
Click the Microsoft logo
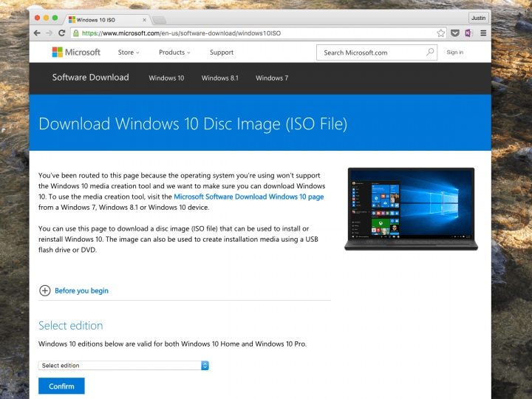[76, 52]
